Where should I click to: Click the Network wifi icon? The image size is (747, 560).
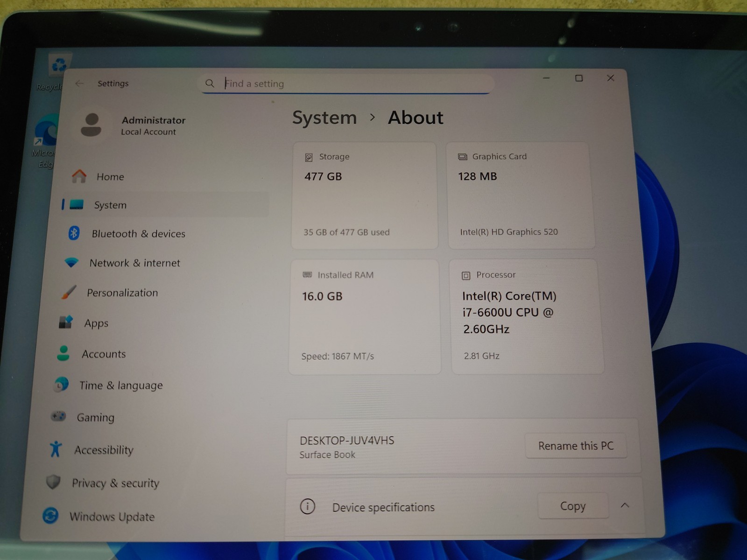pos(71,262)
